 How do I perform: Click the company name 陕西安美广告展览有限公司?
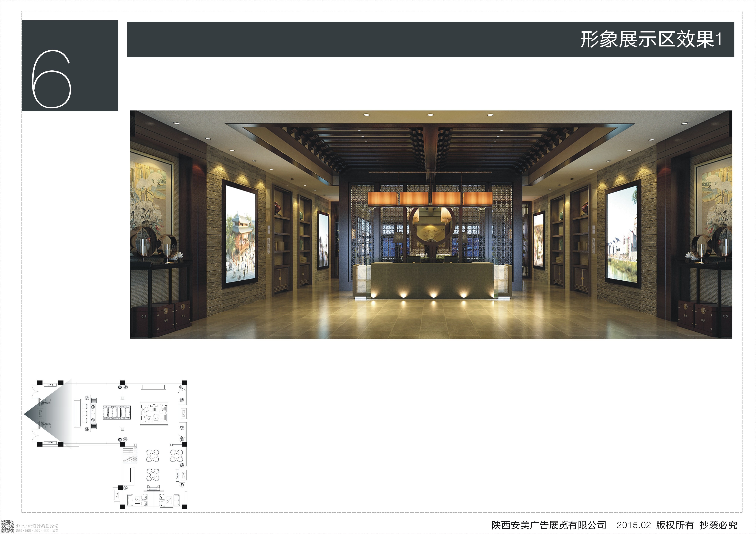[x=548, y=525]
